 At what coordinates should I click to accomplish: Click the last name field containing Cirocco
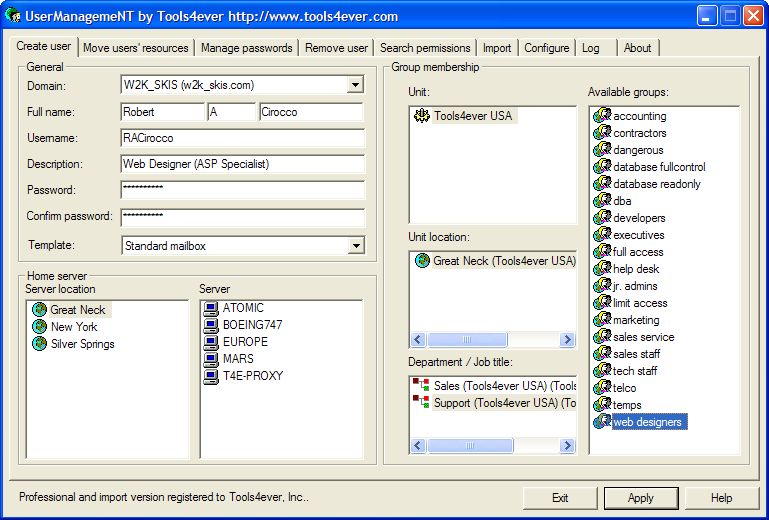pyautogui.click(x=311, y=112)
